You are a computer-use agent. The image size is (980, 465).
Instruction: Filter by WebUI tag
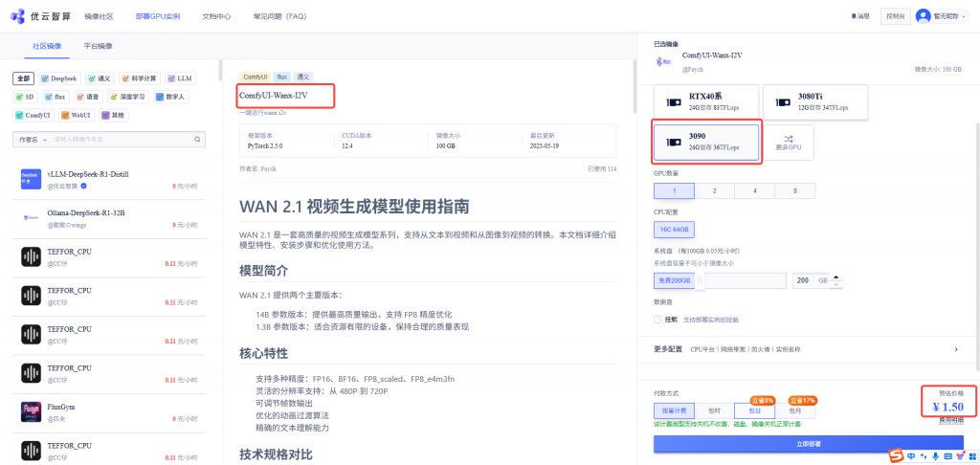[x=77, y=116]
